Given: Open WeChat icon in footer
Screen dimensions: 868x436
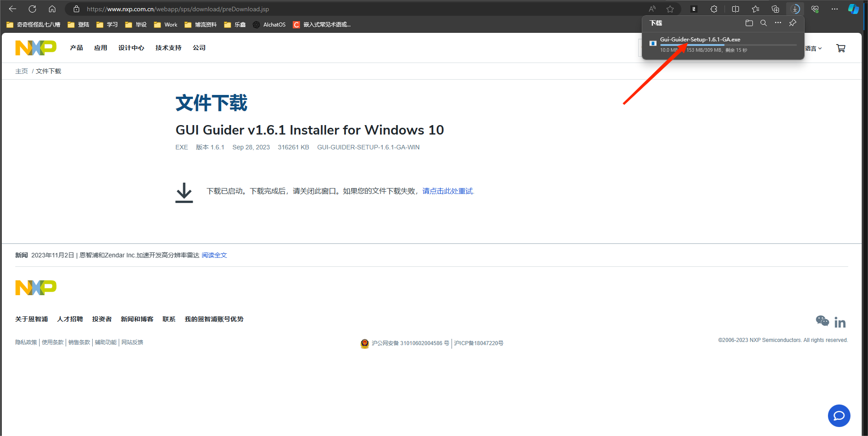Looking at the screenshot, I should pos(822,321).
